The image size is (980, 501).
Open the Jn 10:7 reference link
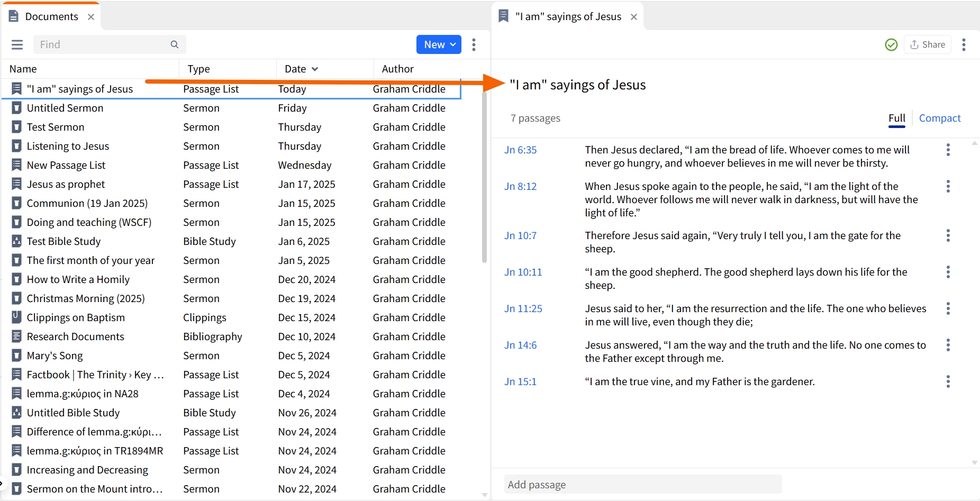tap(520, 235)
